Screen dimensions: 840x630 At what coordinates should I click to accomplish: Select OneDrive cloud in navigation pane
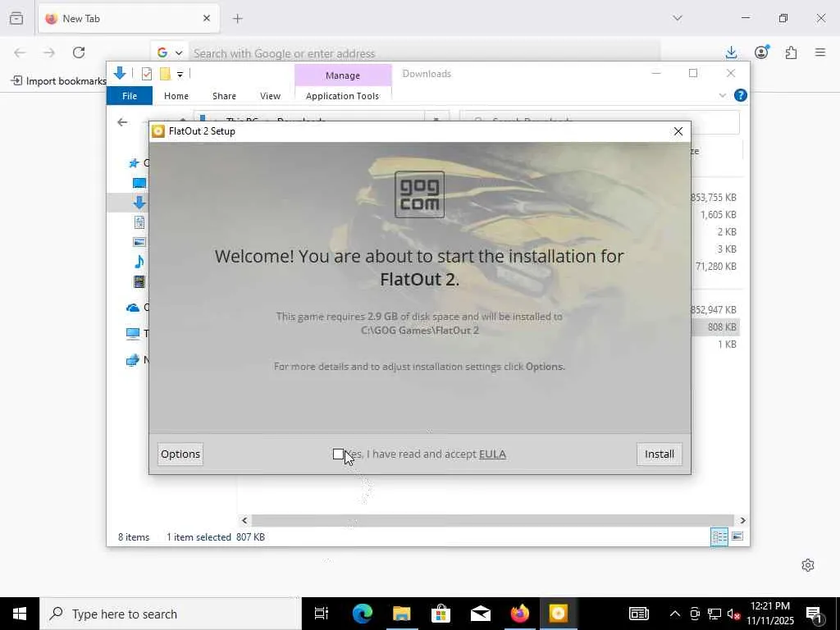pos(133,308)
